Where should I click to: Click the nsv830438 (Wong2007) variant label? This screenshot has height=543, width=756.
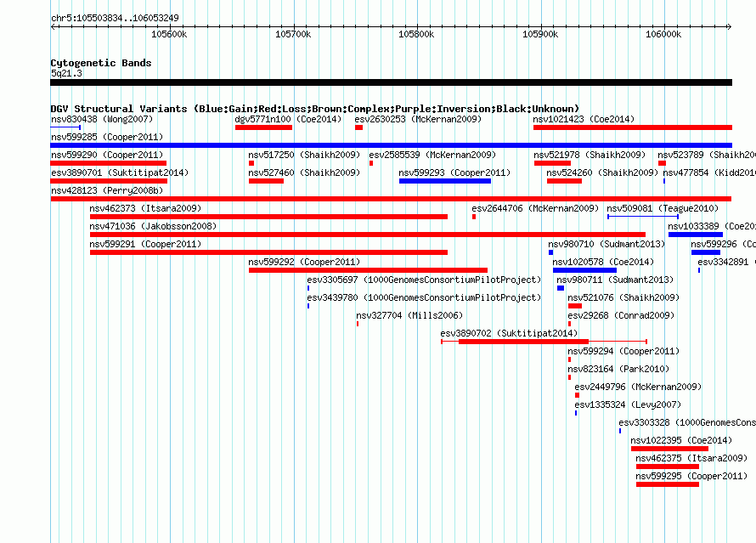[102, 119]
